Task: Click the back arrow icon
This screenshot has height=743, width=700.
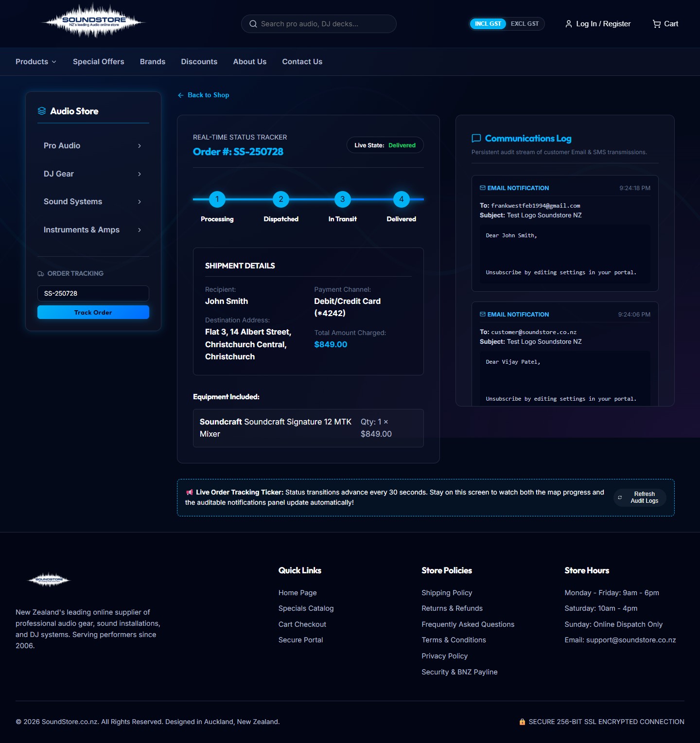Action: click(x=181, y=95)
